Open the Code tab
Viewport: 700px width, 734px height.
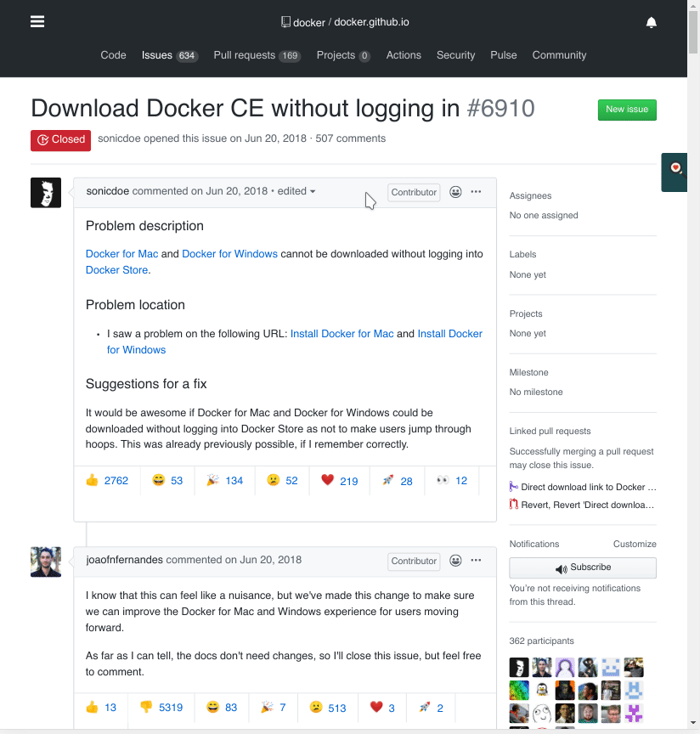[113, 55]
